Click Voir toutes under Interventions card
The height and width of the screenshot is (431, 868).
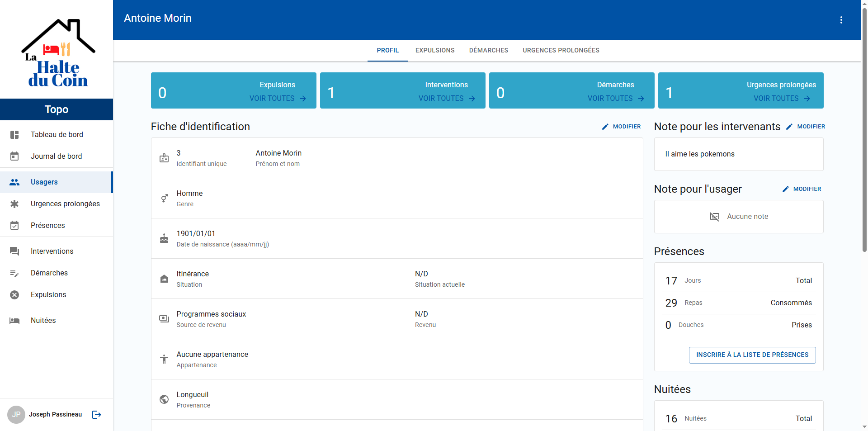pos(447,99)
